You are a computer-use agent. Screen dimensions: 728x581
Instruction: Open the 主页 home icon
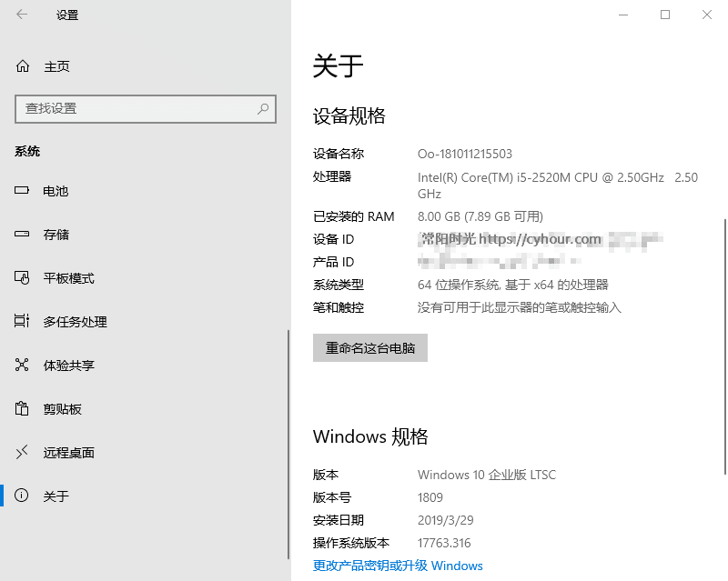tap(22, 66)
